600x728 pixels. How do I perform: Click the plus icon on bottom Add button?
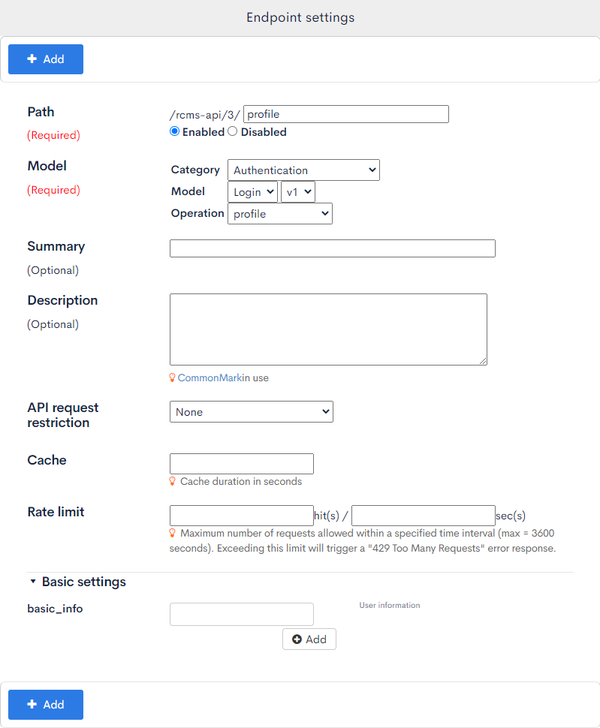[32, 704]
